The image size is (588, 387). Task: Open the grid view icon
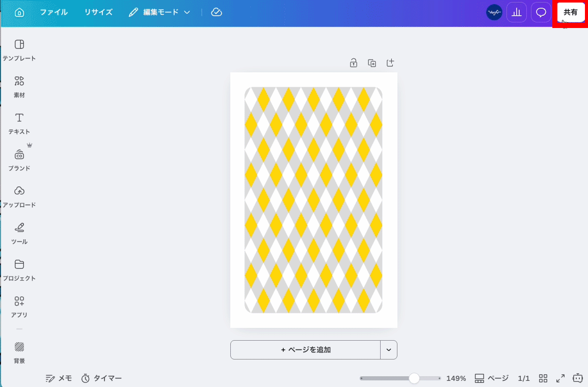(543, 378)
